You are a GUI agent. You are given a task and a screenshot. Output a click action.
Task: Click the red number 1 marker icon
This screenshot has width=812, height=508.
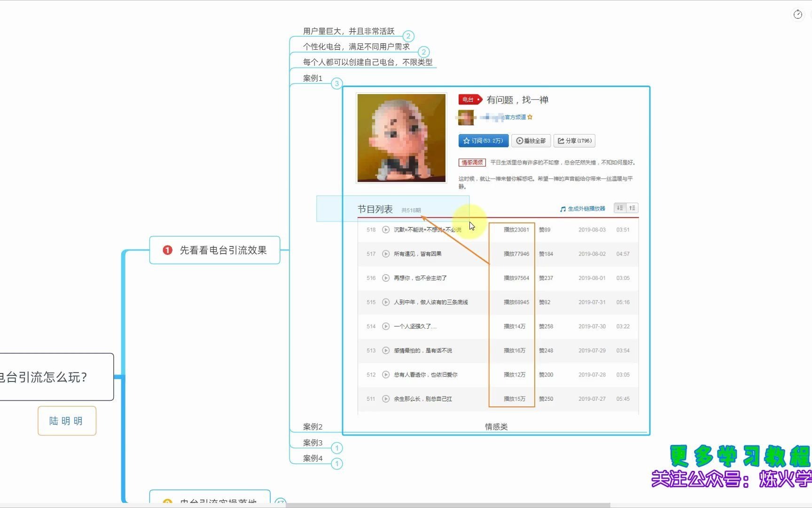(167, 250)
